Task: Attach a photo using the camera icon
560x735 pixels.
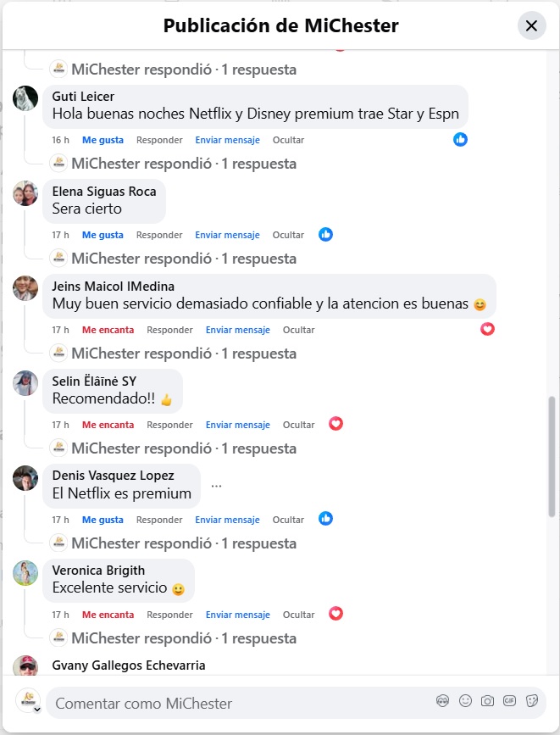Action: point(487,701)
